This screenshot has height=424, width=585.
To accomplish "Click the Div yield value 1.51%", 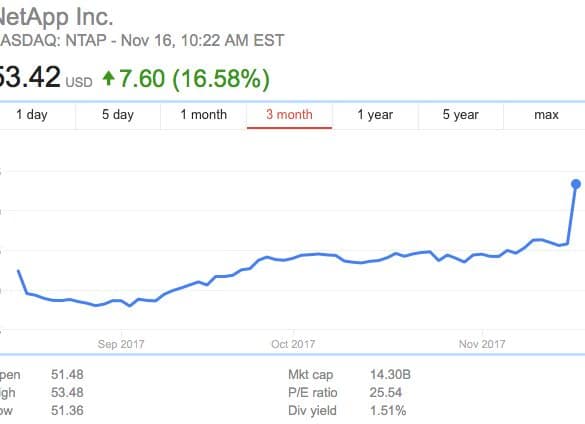I will (x=388, y=411).
